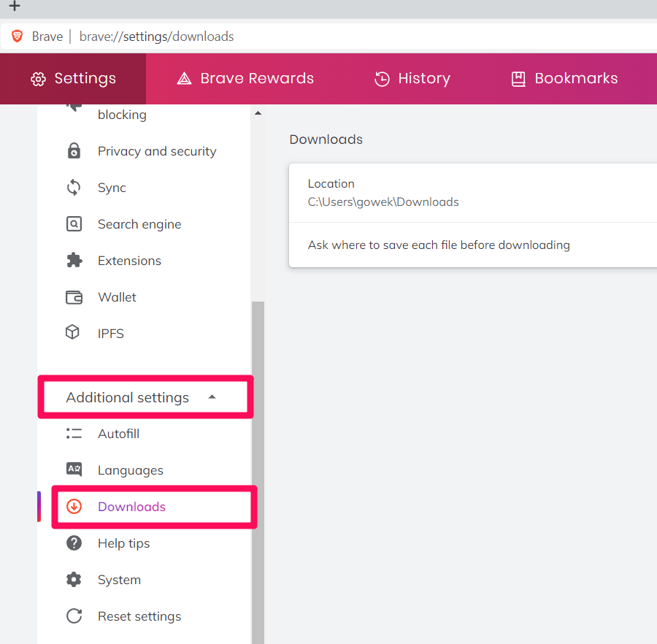Click the Settings gear icon in header

click(38, 79)
